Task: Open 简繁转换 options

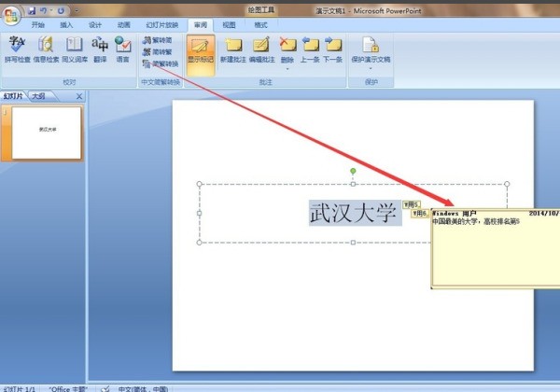Action: [x=161, y=63]
